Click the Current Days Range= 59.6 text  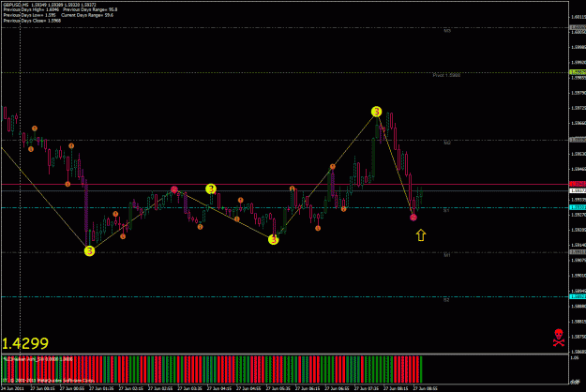coord(87,15)
